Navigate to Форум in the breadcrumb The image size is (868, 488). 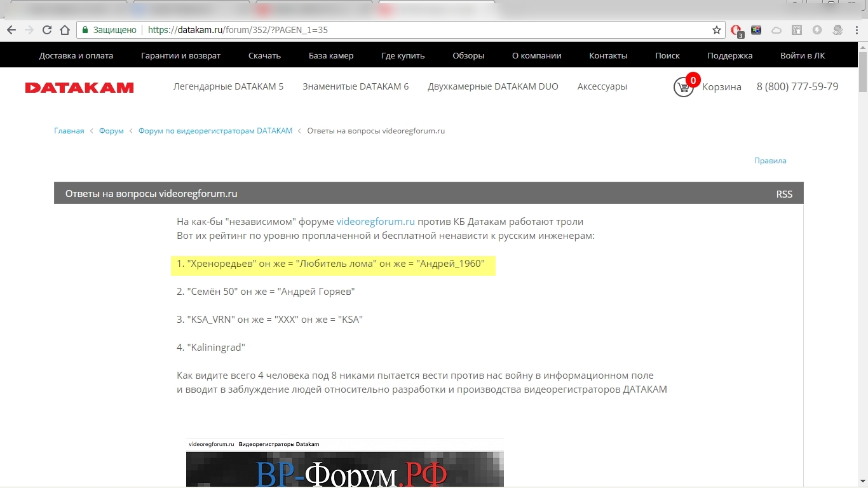coord(111,131)
